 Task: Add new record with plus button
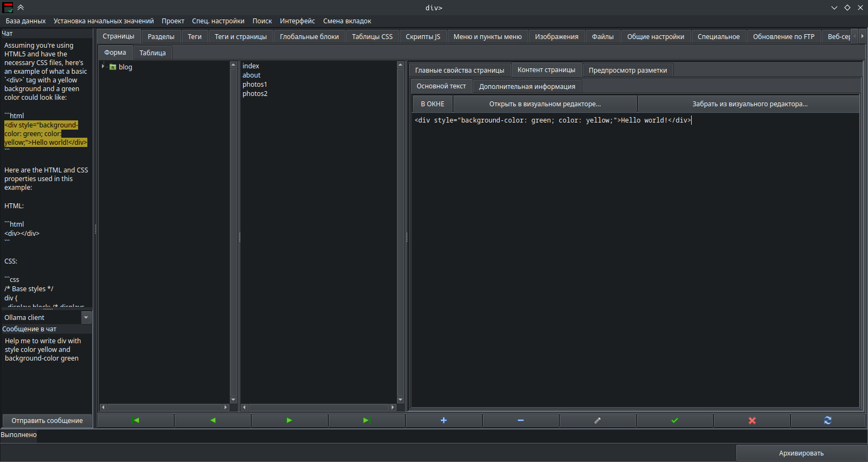coord(444,420)
